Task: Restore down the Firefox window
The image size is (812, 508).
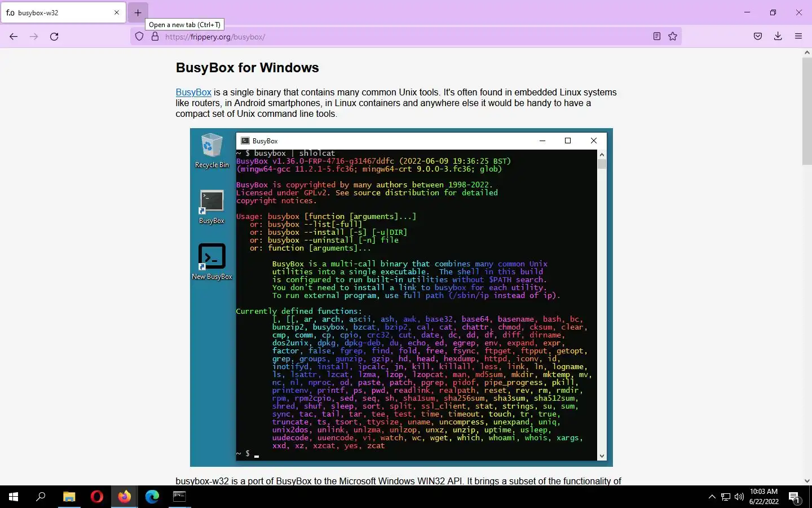Action: coord(773,12)
